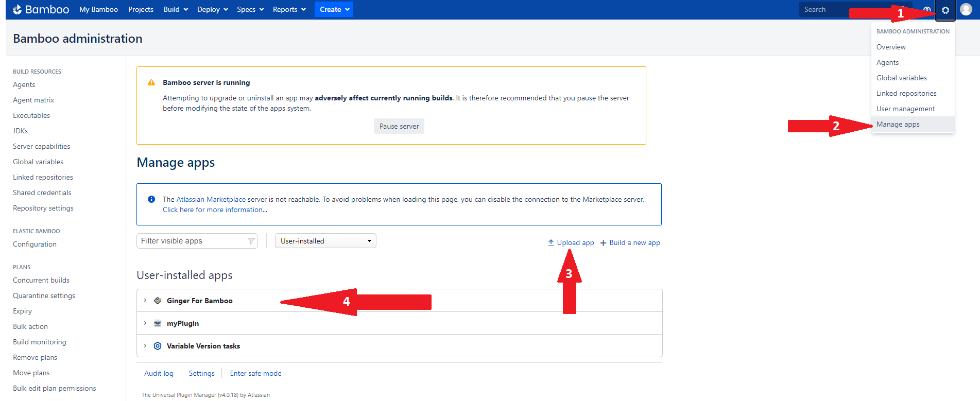The image size is (980, 401).
Task: Expand the Variable Version tasks row
Action: (145, 346)
